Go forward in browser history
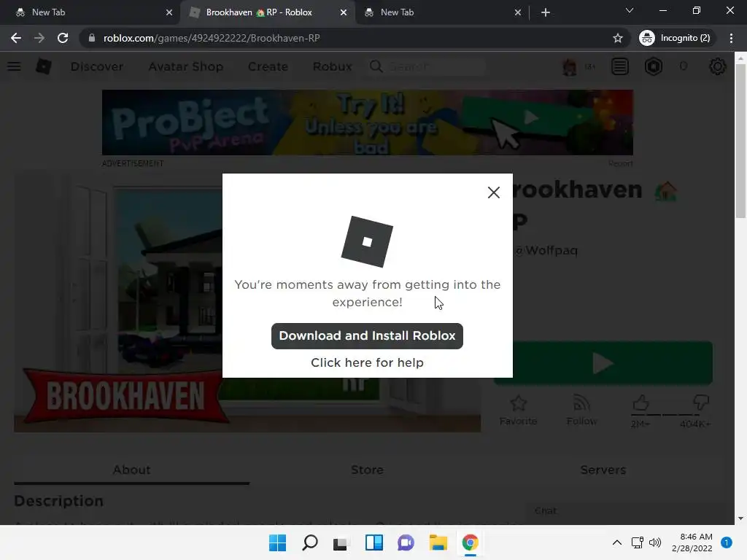 click(x=39, y=38)
